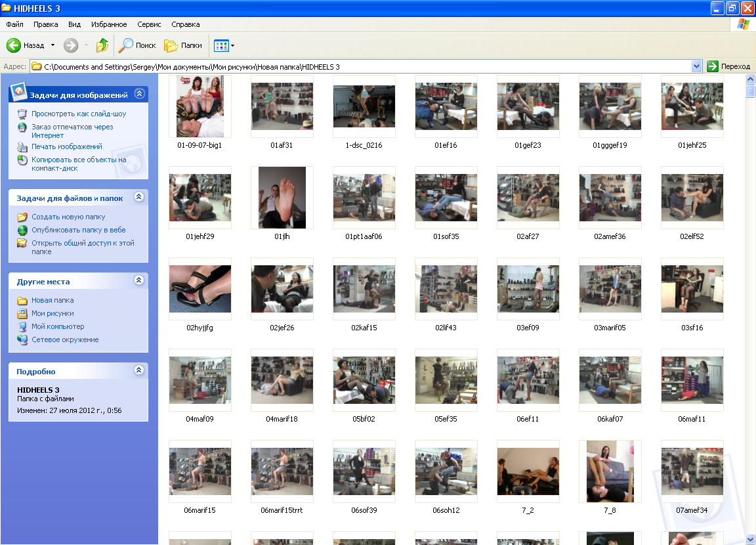756x545 pixels.
Task: Click the green Переход go arrow
Action: (713, 66)
